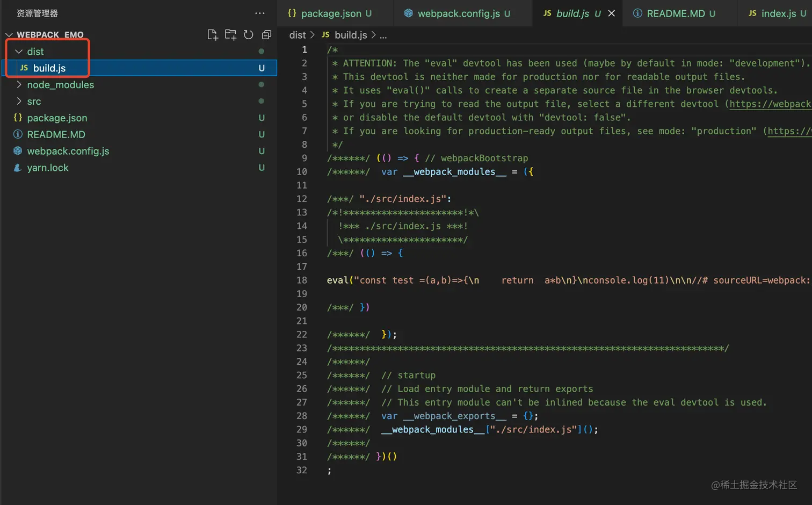Click the U git status badge beside yarn.lock
812x505 pixels.
pos(262,168)
